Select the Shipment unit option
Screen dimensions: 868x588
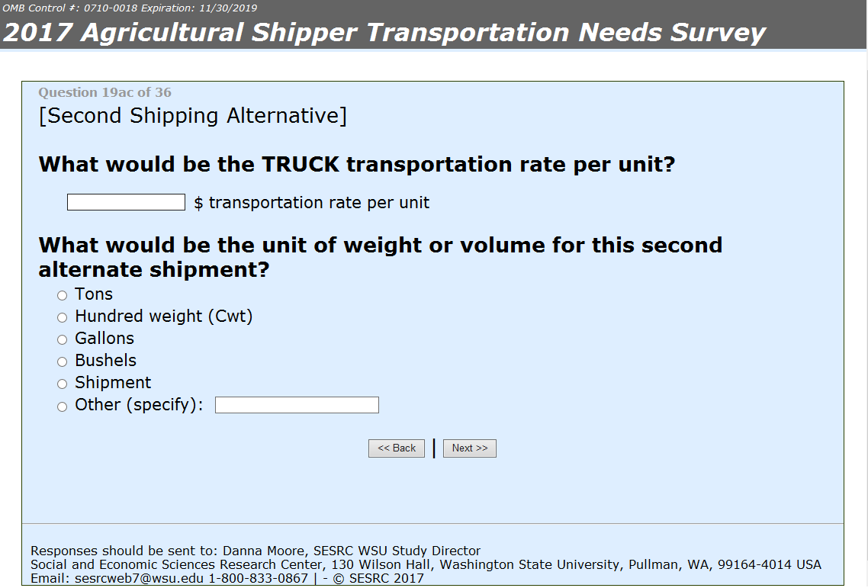pyautogui.click(x=63, y=384)
